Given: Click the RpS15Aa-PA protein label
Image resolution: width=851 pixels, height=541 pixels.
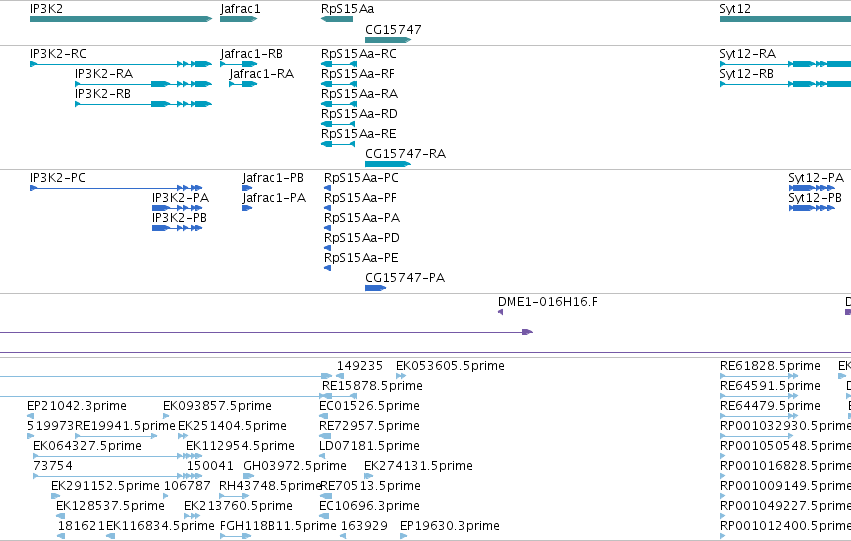Looking at the screenshot, I should [362, 218].
